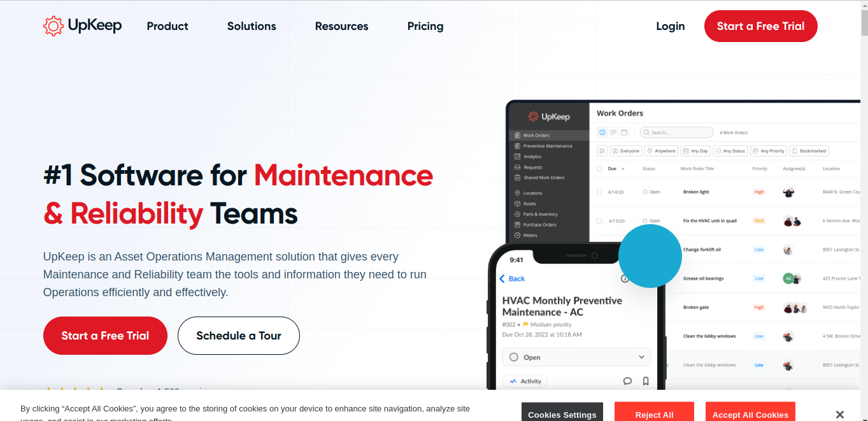
Task: Close the cookie banner with the X
Action: [x=840, y=415]
